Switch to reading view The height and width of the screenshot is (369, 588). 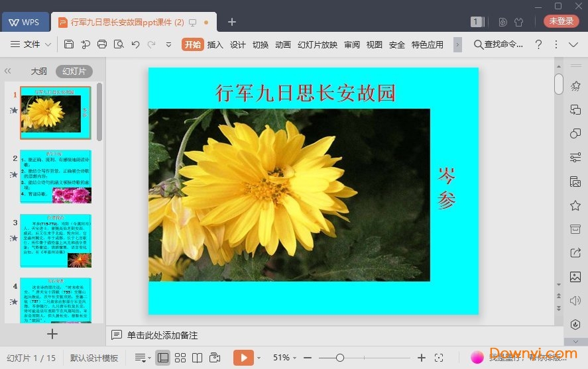[198, 358]
